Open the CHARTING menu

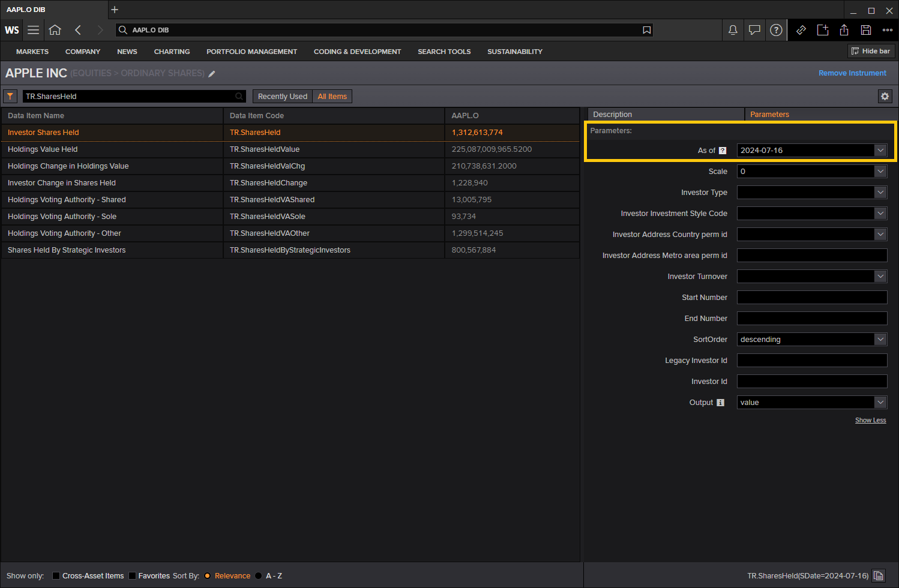[172, 52]
